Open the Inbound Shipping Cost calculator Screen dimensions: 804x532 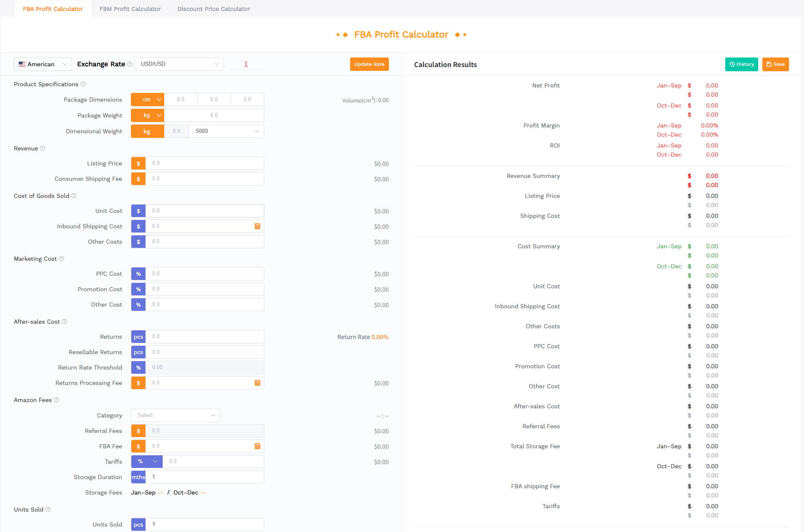pyautogui.click(x=258, y=226)
